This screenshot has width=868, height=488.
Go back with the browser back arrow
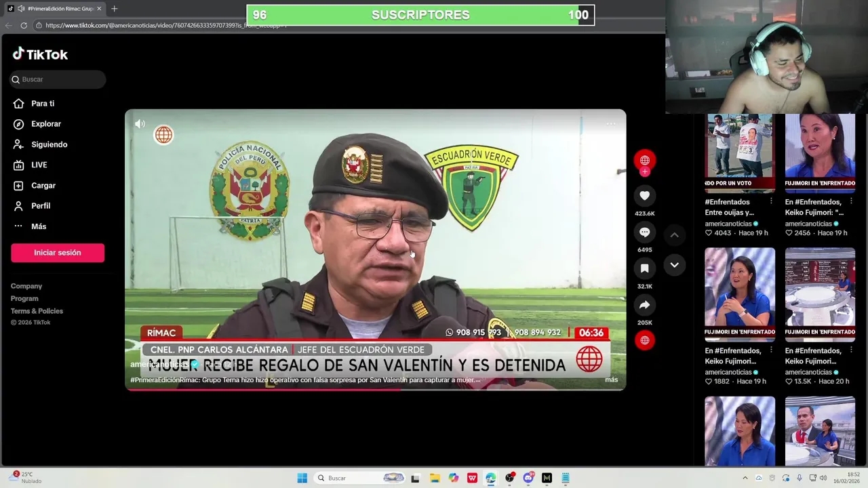(9, 25)
